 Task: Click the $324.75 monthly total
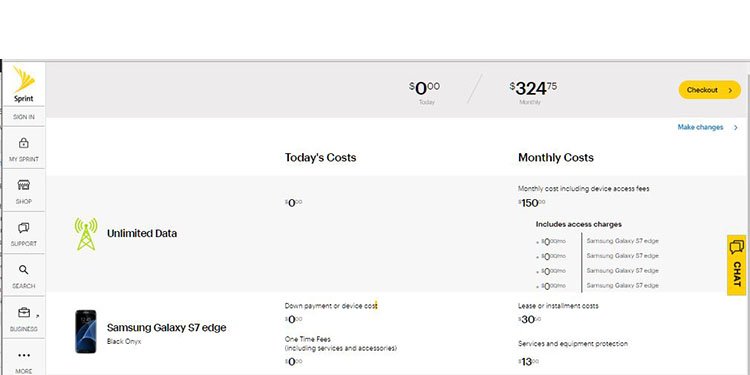point(533,88)
